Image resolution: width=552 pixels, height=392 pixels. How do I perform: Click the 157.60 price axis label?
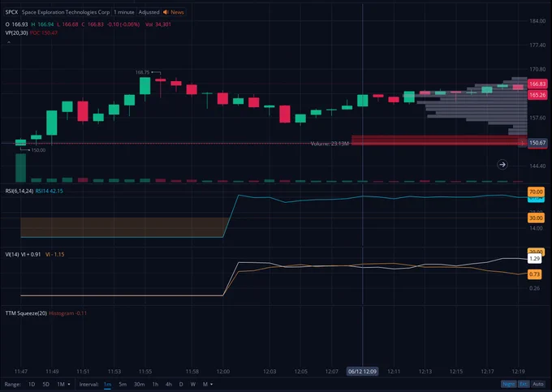click(x=537, y=118)
